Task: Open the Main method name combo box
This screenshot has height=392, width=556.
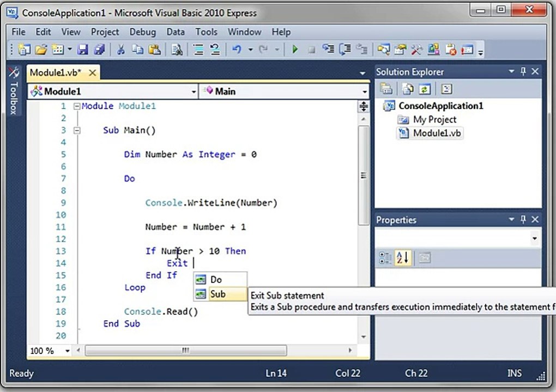Action: pyautogui.click(x=284, y=91)
